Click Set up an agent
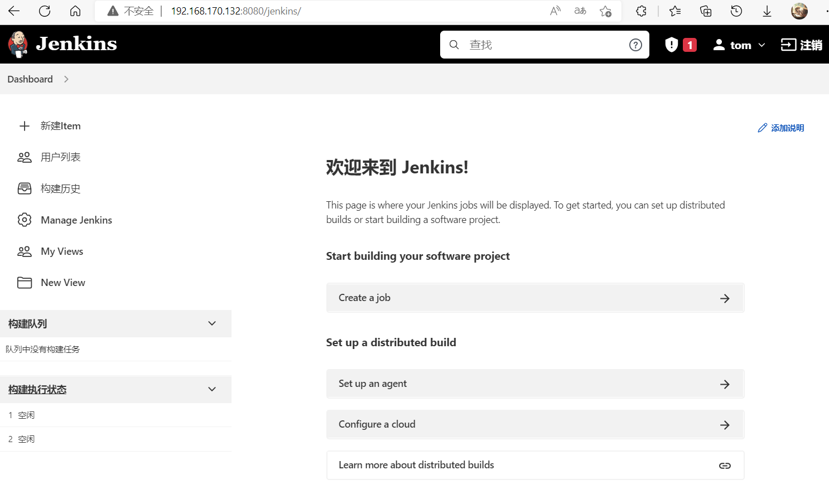 [536, 384]
